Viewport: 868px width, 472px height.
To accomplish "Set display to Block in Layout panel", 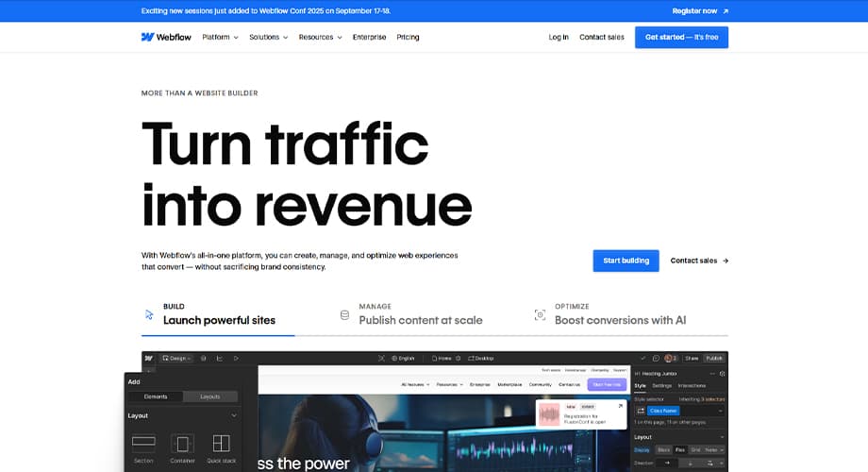I will (x=663, y=450).
